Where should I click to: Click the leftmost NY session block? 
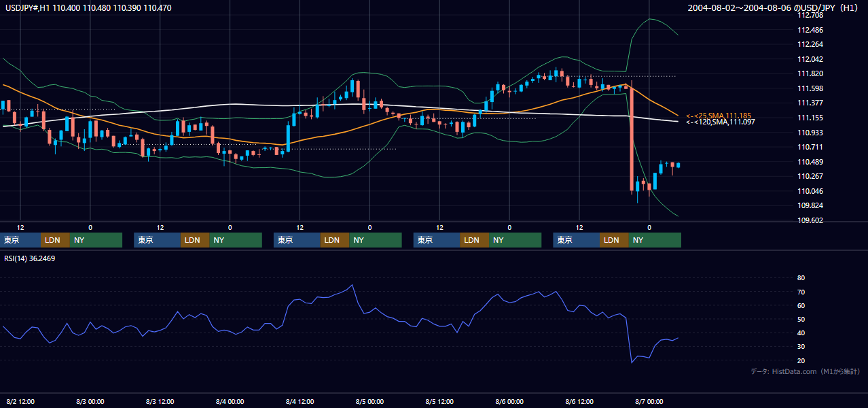[x=96, y=240]
